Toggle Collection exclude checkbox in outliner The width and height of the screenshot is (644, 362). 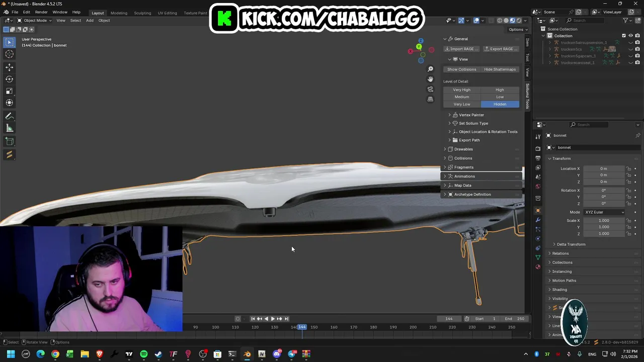click(624, 36)
